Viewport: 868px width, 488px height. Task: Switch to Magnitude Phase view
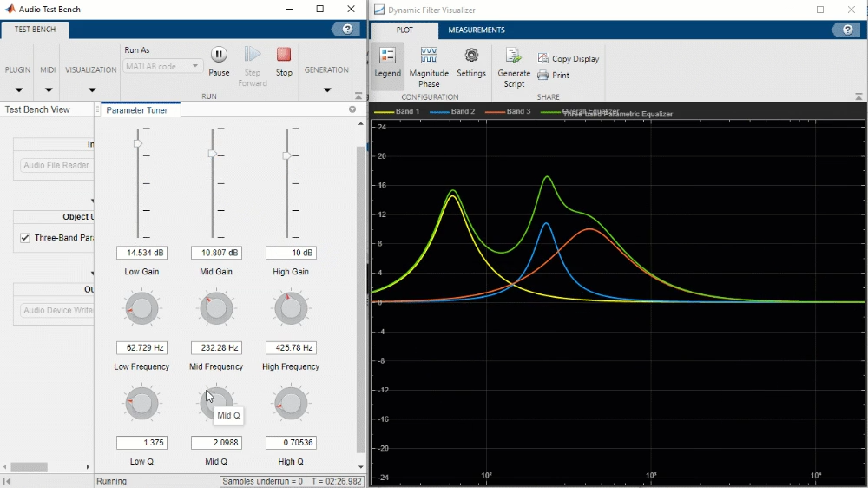[429, 67]
